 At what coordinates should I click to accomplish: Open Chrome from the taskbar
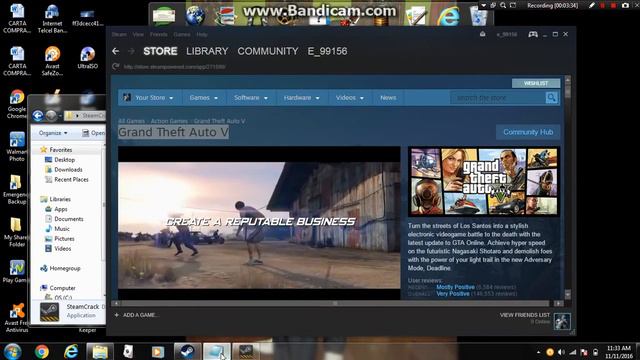point(42,351)
